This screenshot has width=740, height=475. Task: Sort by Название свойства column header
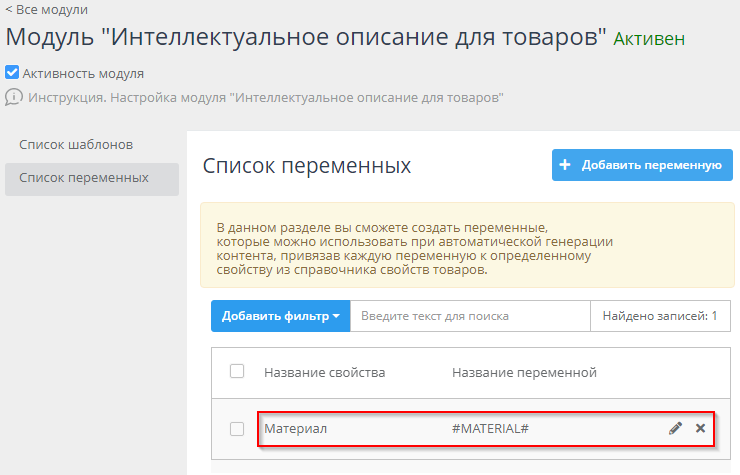tap(324, 373)
